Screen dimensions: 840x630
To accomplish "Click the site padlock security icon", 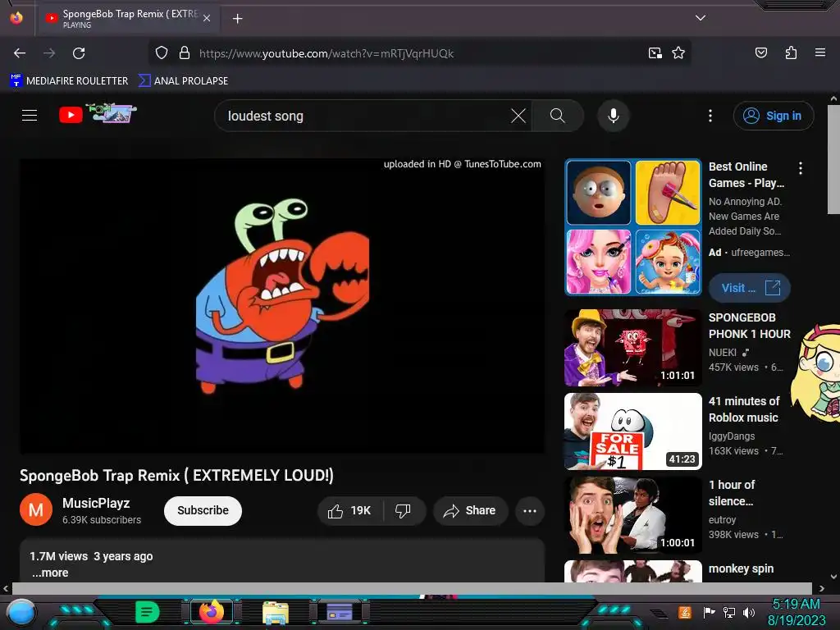I will (185, 53).
